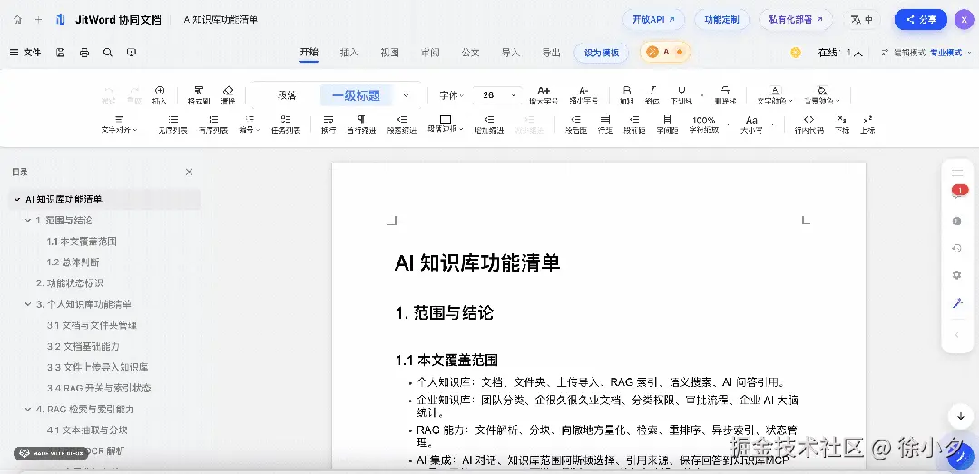Close the 目录 outline panel
The image size is (980, 475).
[189, 172]
